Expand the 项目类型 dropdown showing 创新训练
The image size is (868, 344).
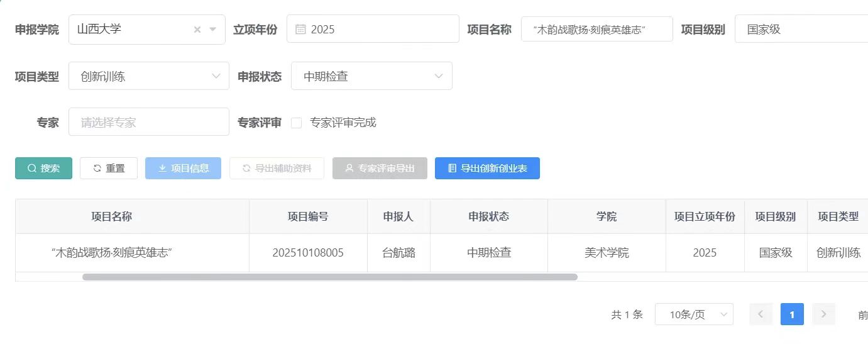[149, 76]
